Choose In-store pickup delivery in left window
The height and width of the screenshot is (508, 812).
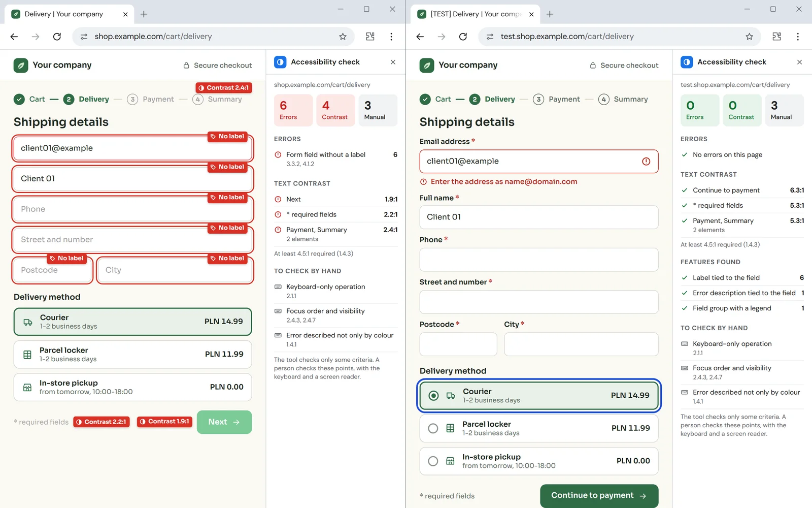132,387
